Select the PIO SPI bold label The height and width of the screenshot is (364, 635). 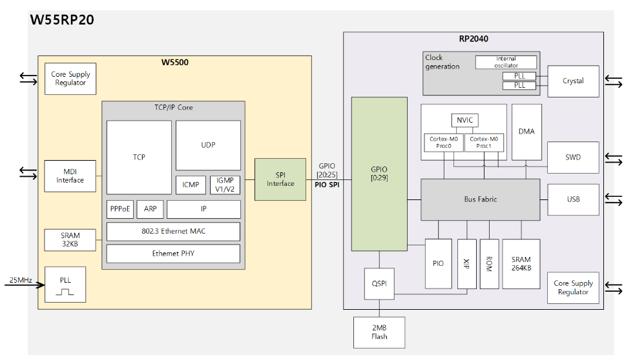[x=327, y=185]
